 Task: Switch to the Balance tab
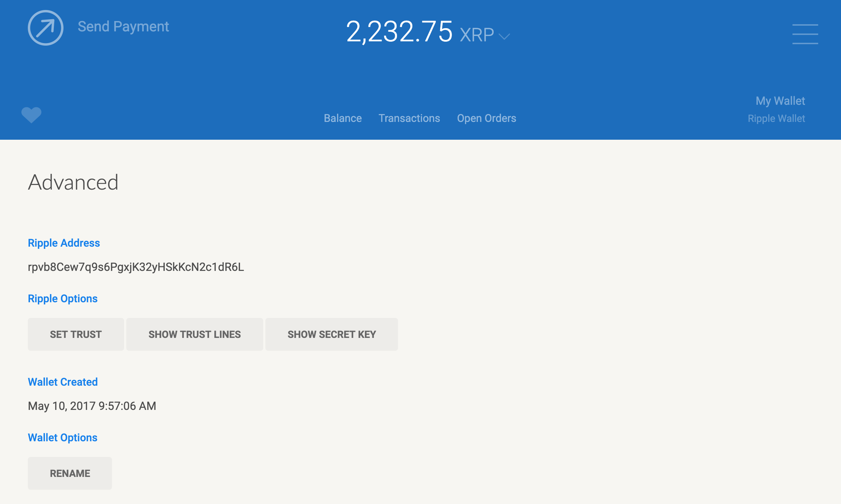tap(342, 118)
